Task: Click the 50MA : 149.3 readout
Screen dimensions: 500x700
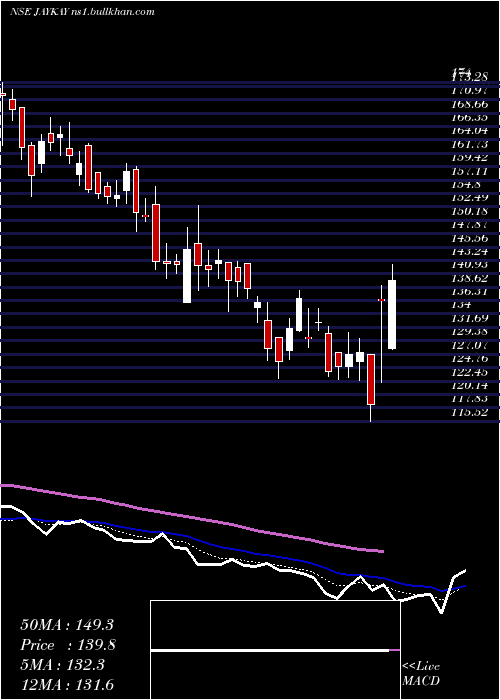Action: pos(67,625)
